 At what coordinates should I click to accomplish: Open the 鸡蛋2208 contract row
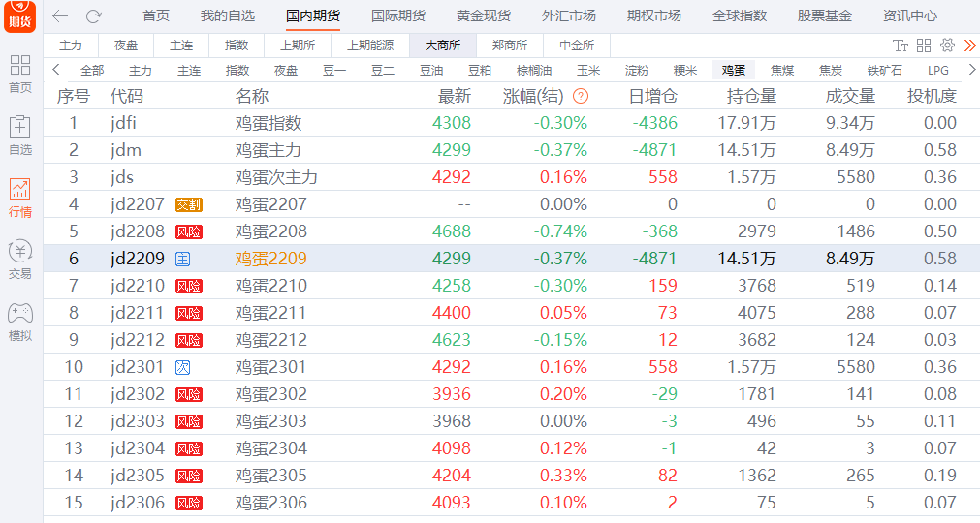tap(270, 231)
